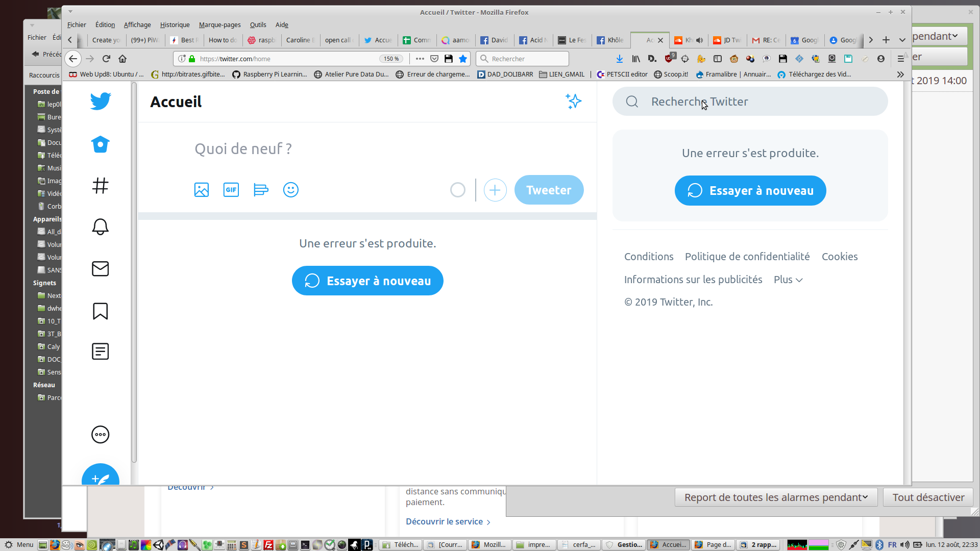Add a GIF to the tweet
The width and height of the screenshot is (980, 551).
click(231, 190)
